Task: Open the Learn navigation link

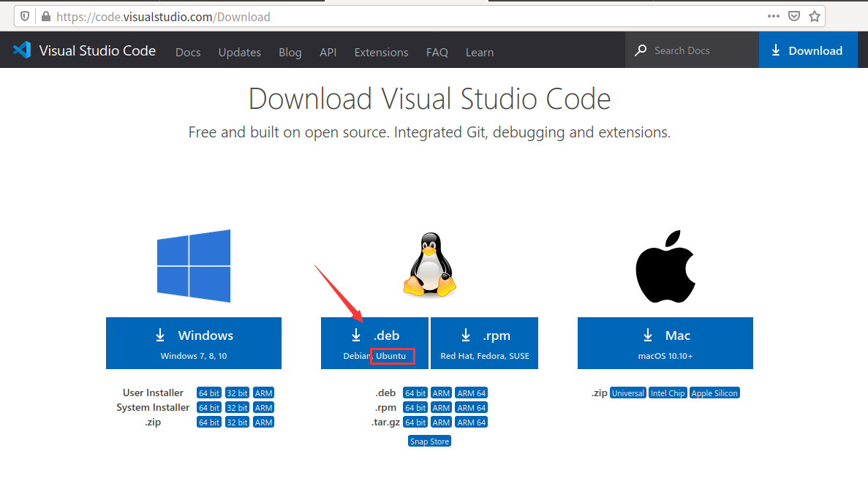Action: coord(480,52)
